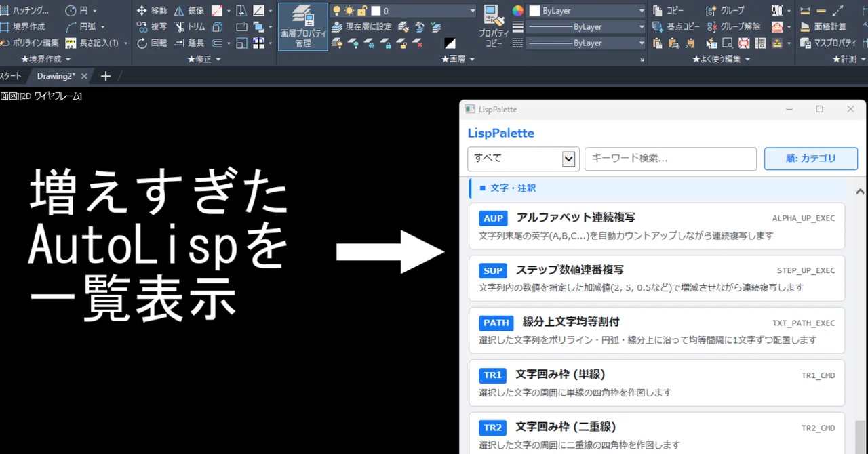Click the 順: カテゴリ sort button
This screenshot has height=454, width=868.
811,159
